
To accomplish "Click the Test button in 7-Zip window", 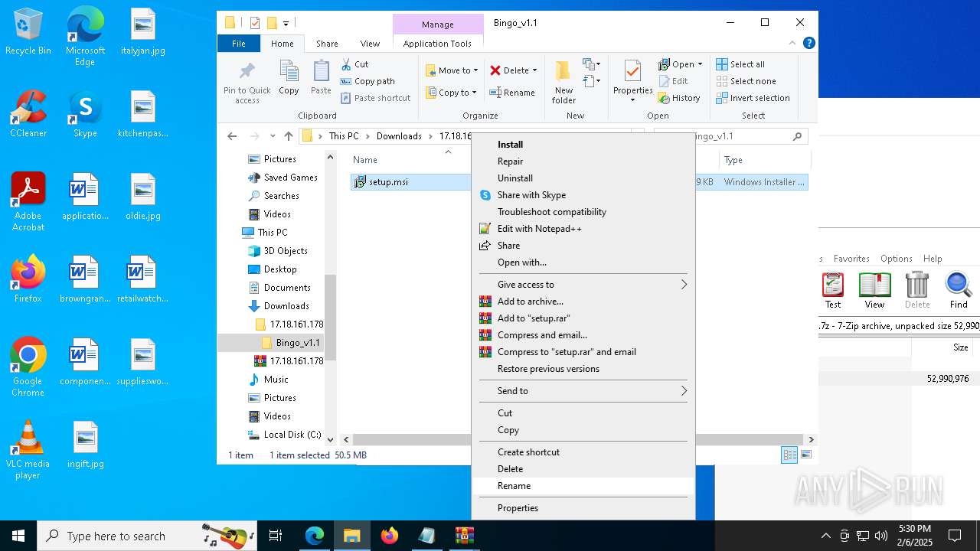I will [x=833, y=291].
